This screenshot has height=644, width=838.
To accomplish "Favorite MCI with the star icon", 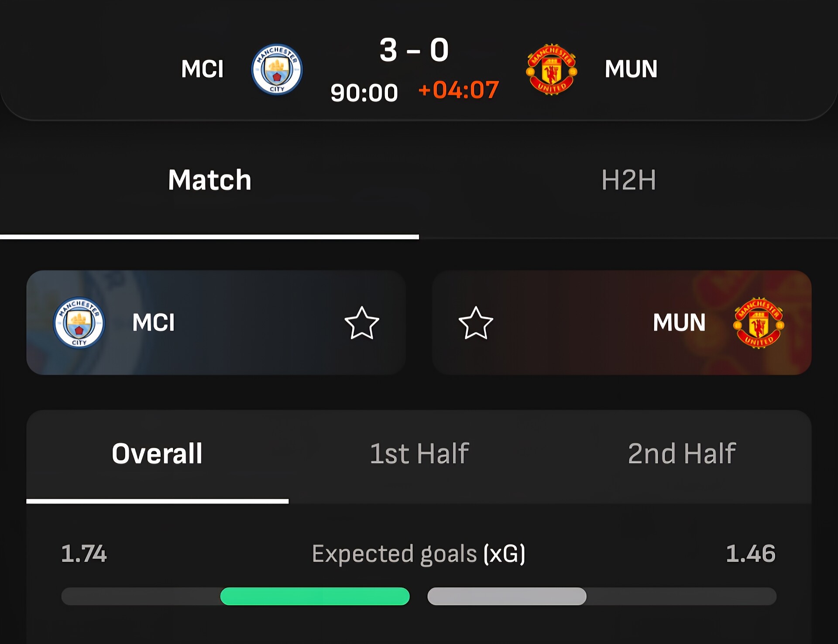I will pyautogui.click(x=362, y=323).
